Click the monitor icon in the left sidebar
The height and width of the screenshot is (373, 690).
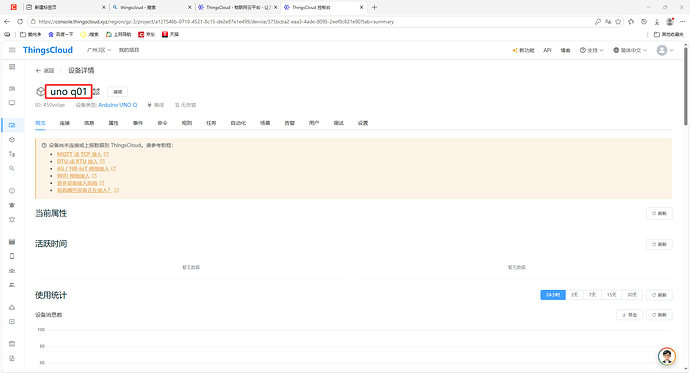12,103
